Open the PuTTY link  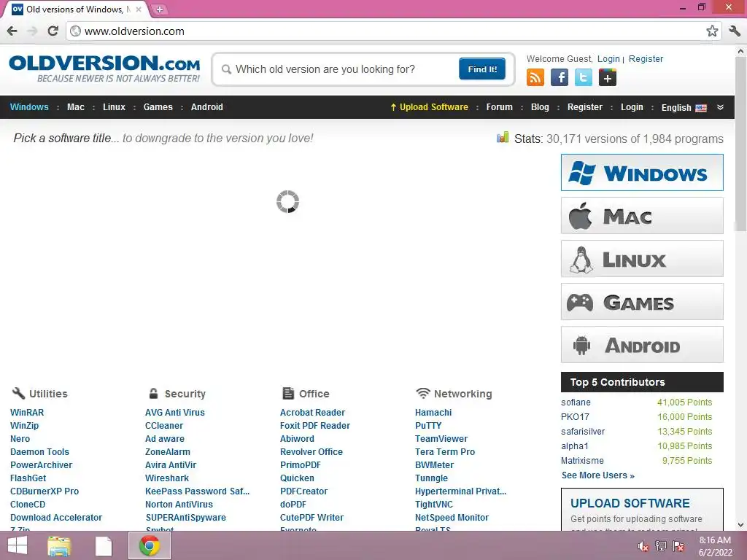coord(428,426)
